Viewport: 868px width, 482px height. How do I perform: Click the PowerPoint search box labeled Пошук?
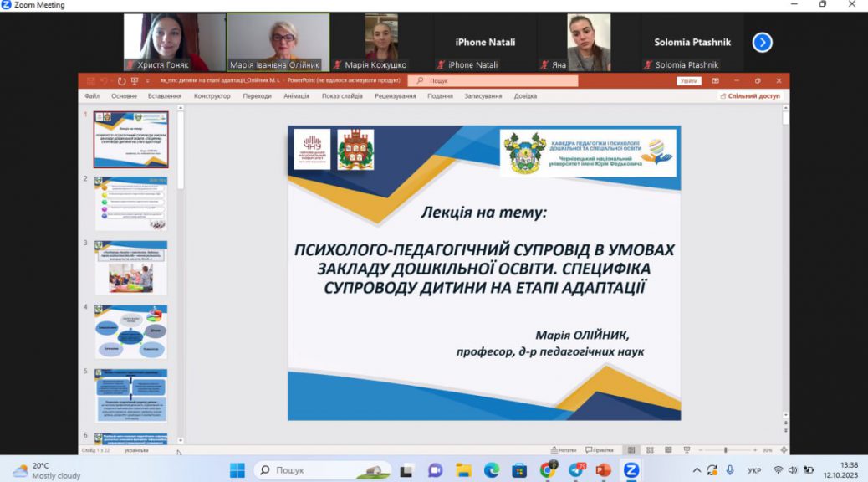click(x=493, y=81)
